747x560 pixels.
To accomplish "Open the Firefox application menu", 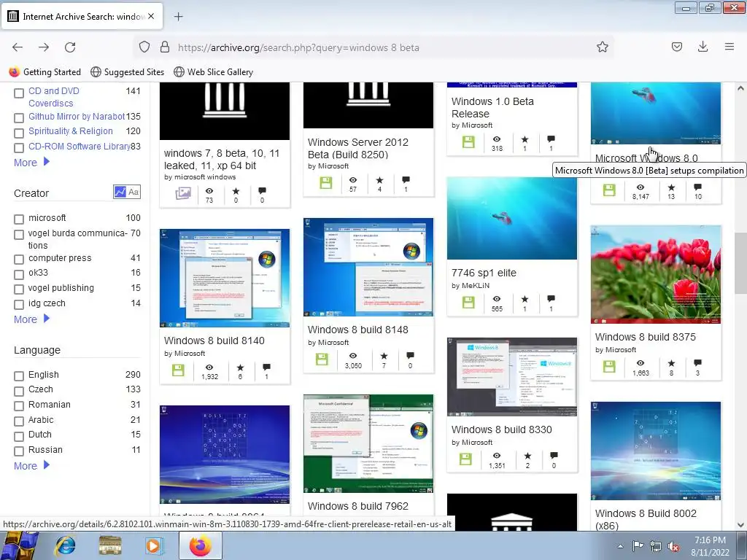I will pos(729,47).
